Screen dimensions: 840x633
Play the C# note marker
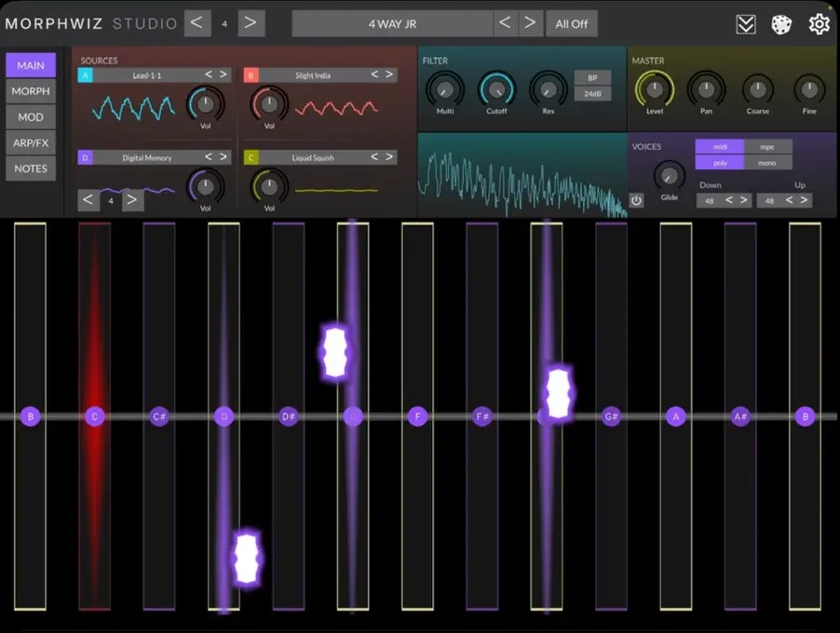pyautogui.click(x=159, y=417)
